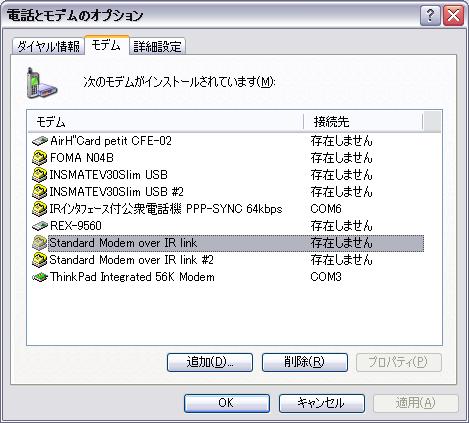The image size is (469, 423).
Task: Click the Standard Modem over IR link #2 icon
Action: 40,260
